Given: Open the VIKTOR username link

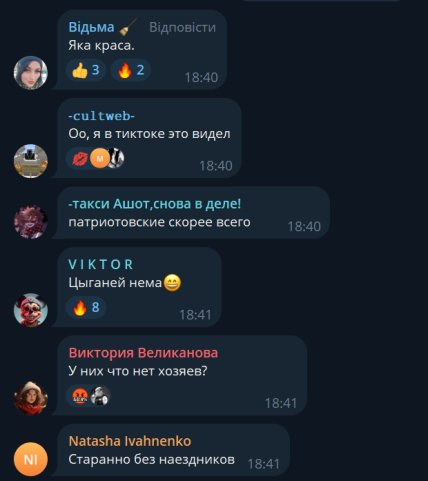Looking at the screenshot, I should click(x=101, y=265).
